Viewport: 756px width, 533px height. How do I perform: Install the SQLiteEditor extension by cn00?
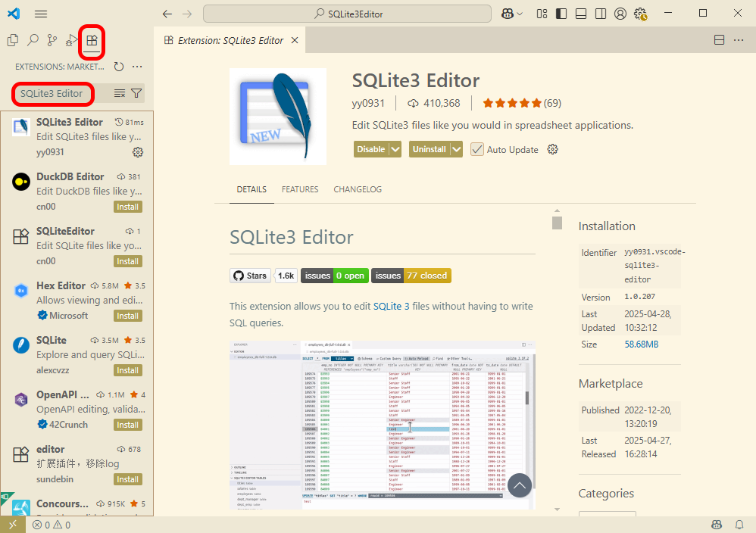[x=128, y=261]
